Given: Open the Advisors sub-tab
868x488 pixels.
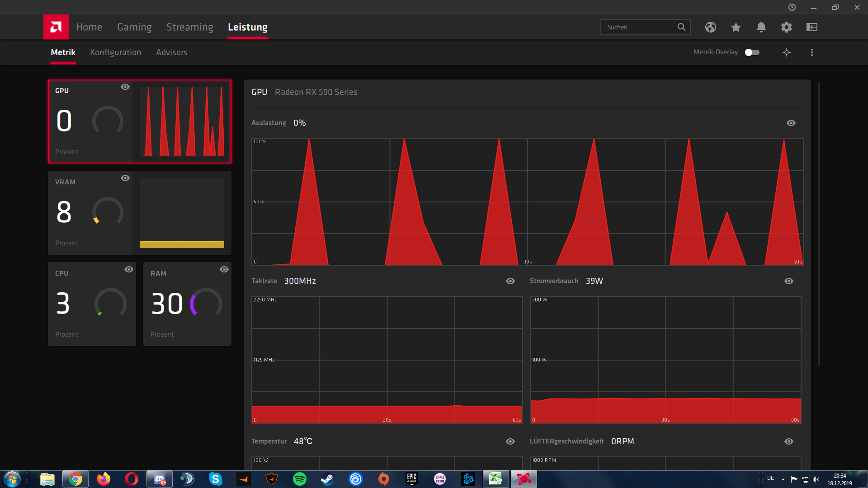Looking at the screenshot, I should tap(171, 52).
